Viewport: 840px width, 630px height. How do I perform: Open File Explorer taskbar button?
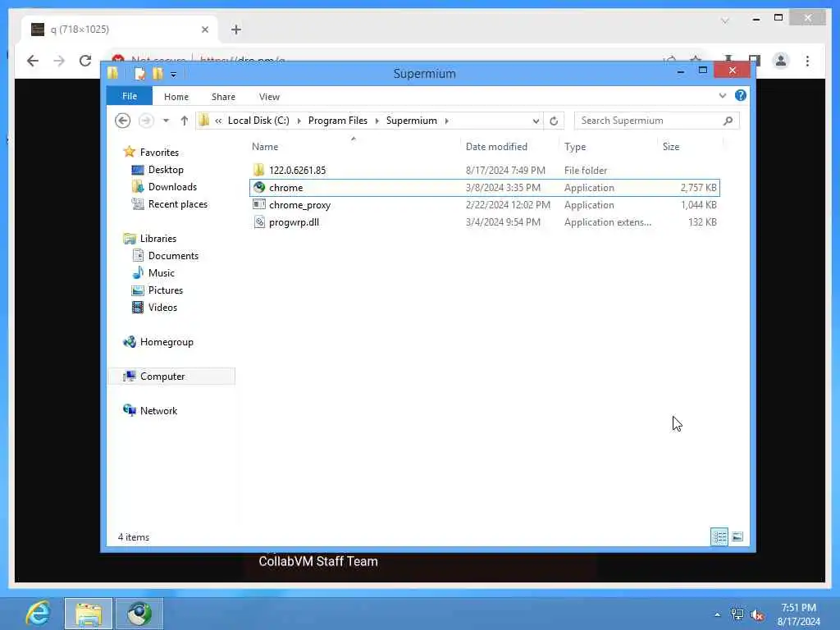[x=89, y=614]
